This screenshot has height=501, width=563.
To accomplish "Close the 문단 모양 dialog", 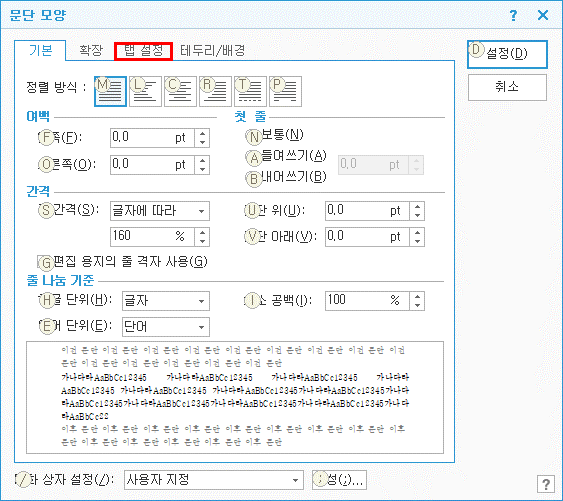I will point(543,15).
